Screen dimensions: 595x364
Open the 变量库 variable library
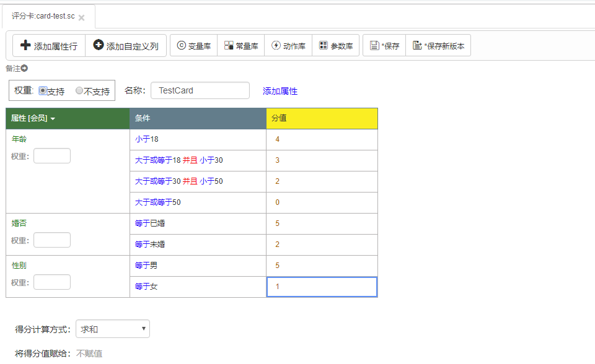(193, 46)
